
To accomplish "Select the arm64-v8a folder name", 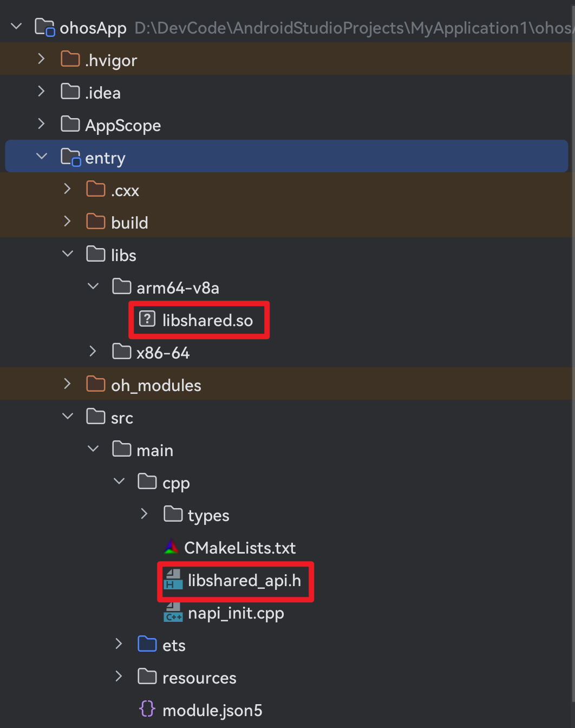I will pos(178,288).
